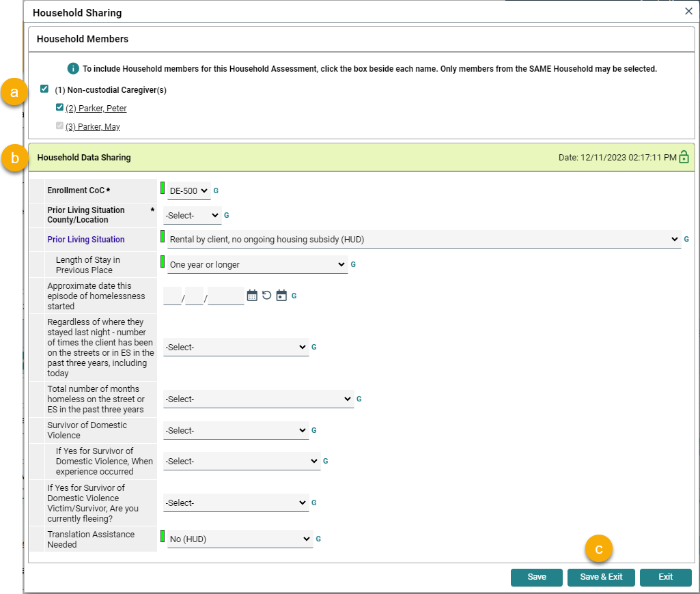Click the G icon beside Enrollment CoC
Image resolution: width=700 pixels, height=594 pixels.
(216, 190)
